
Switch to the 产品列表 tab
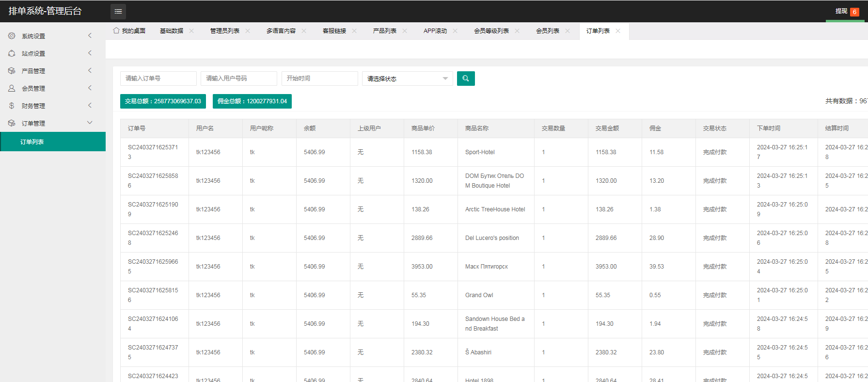click(385, 31)
